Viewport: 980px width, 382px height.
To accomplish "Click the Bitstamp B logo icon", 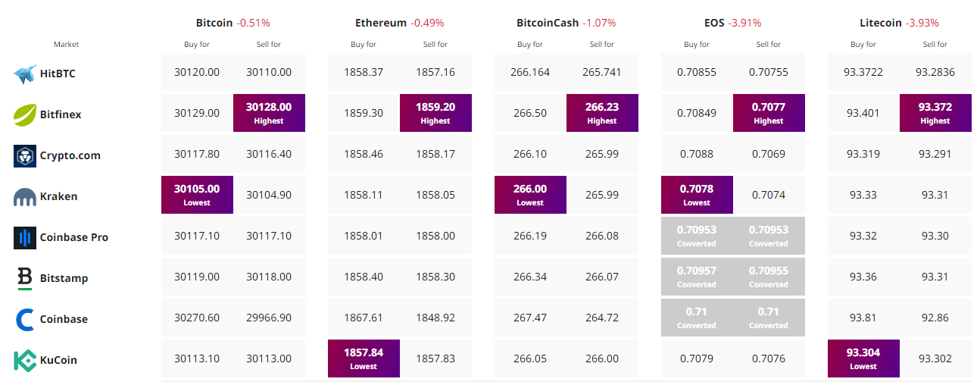I will tap(25, 278).
